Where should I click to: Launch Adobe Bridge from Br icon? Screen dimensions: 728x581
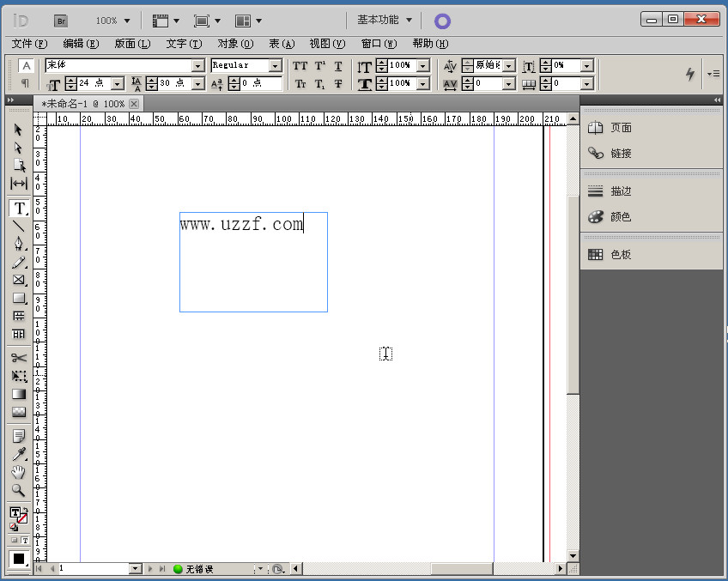(x=61, y=21)
